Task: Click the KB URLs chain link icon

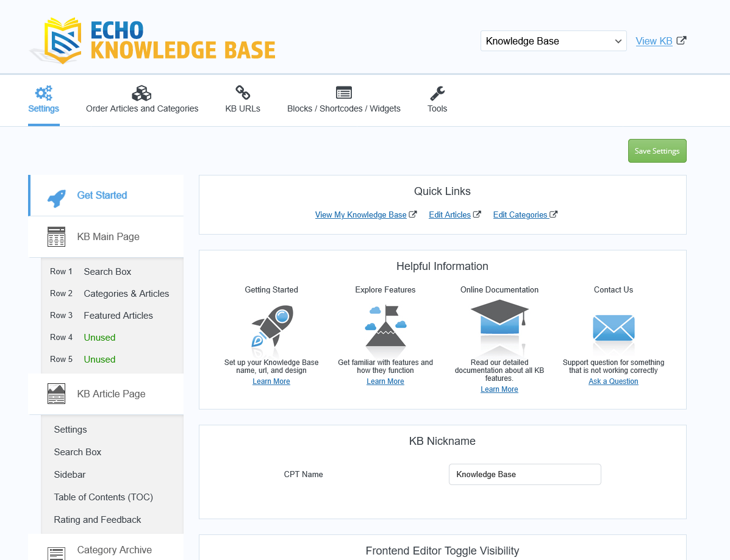Action: coord(243,93)
